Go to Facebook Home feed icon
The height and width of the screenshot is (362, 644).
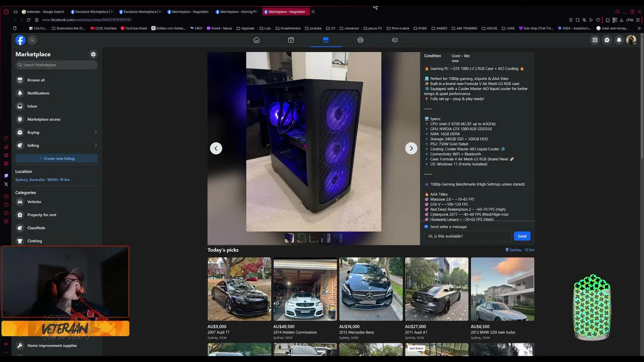click(257, 40)
